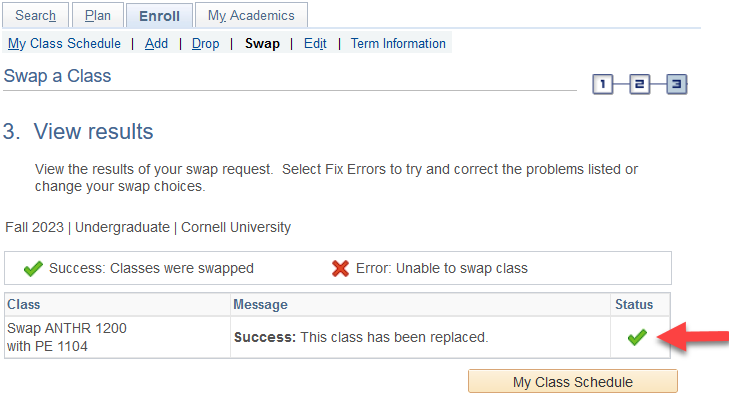This screenshot has height=401, width=729.
Task: Click the green success checkmark in the legend
Action: [32, 268]
